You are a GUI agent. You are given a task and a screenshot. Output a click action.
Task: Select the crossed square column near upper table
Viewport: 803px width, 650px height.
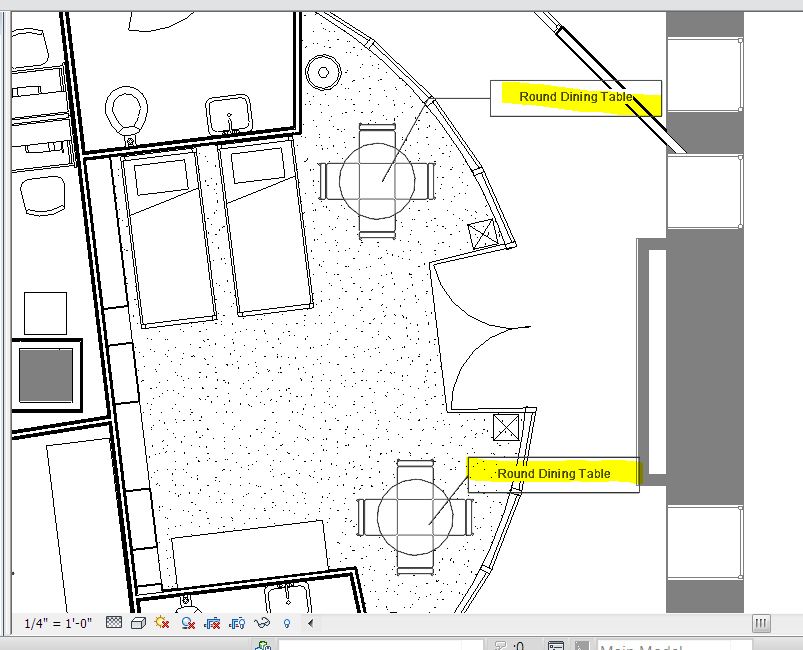(x=482, y=235)
